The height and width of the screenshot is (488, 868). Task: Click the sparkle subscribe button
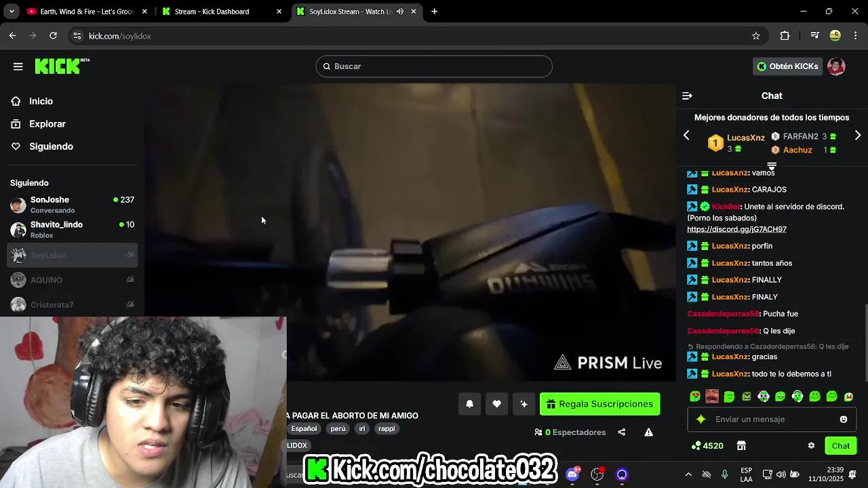coord(524,404)
